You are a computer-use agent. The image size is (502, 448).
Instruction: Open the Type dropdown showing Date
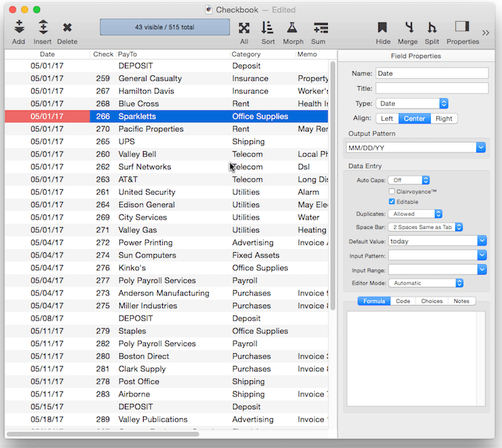(x=412, y=103)
